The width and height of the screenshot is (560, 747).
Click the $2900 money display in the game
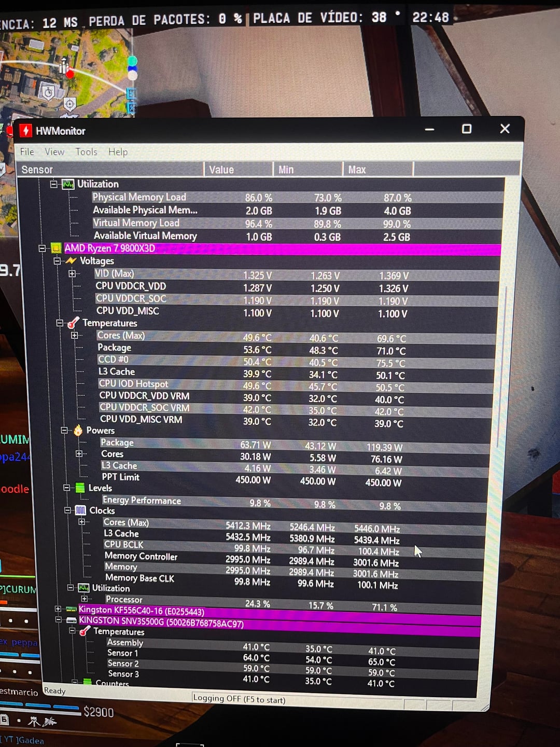(x=99, y=712)
